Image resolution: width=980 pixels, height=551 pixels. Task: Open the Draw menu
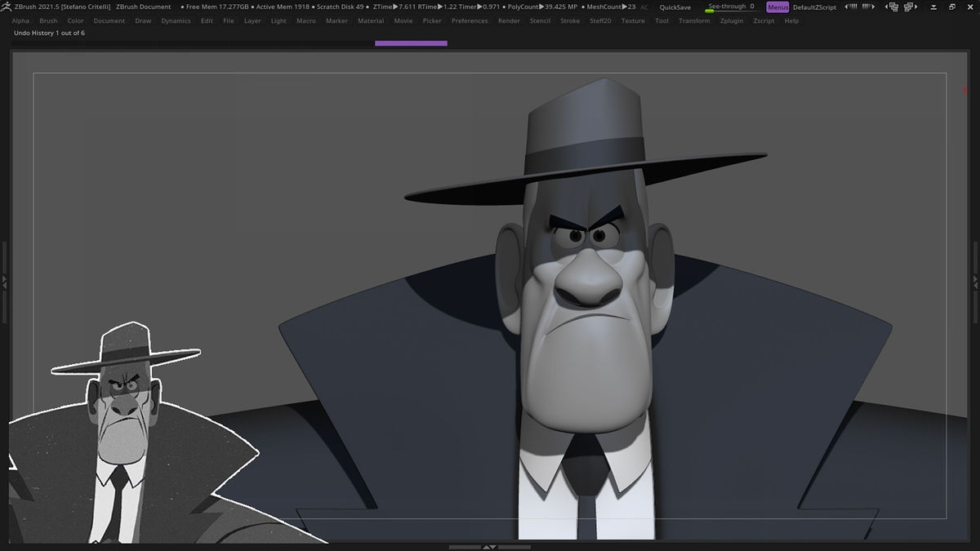click(143, 20)
